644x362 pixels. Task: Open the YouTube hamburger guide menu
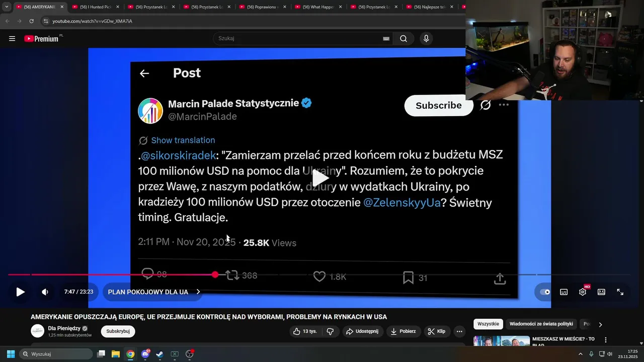tap(12, 39)
